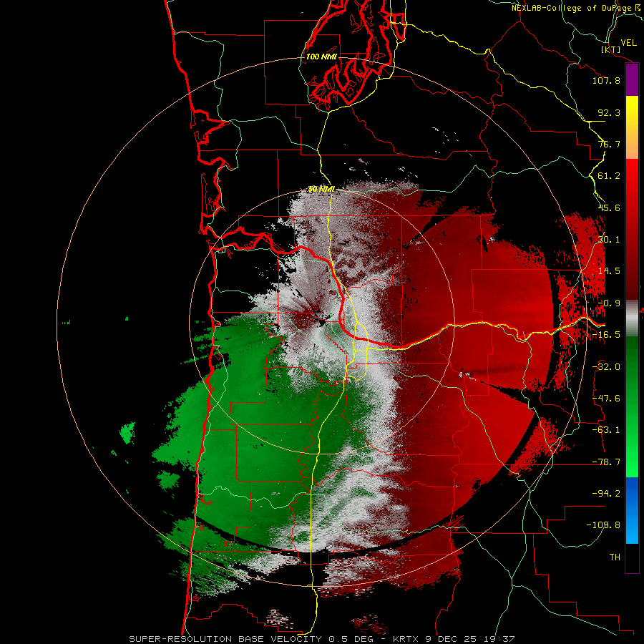Click the -63.1 velocity scale value
Viewport: 644px width, 644px height.
[606, 430]
